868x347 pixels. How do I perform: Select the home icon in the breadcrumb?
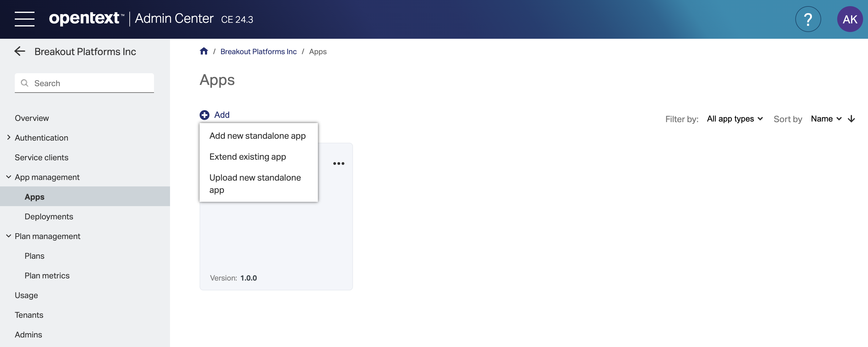point(204,51)
